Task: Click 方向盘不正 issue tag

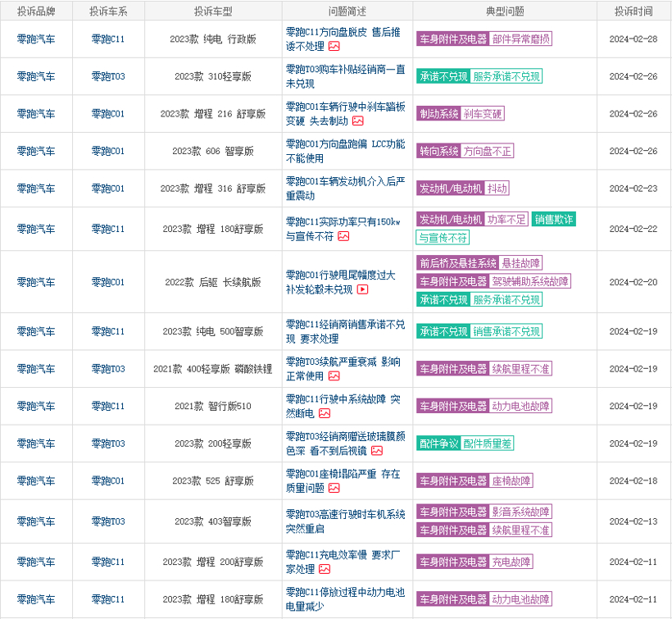Action: [x=488, y=151]
